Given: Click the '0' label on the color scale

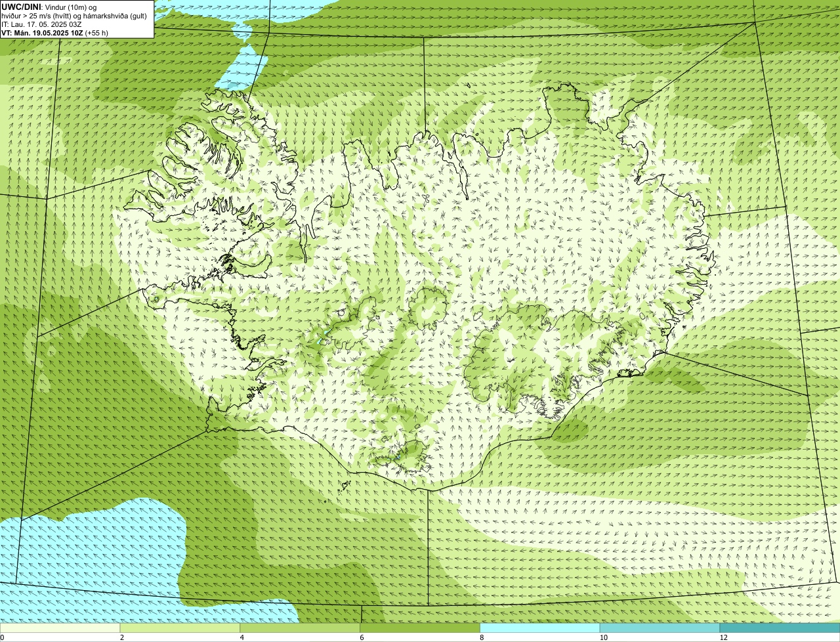Looking at the screenshot, I should (2, 637).
